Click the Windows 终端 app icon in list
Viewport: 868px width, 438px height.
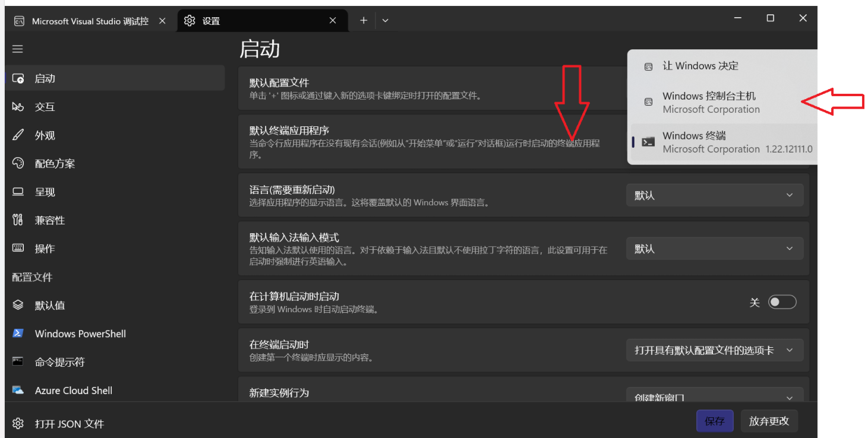(x=649, y=142)
